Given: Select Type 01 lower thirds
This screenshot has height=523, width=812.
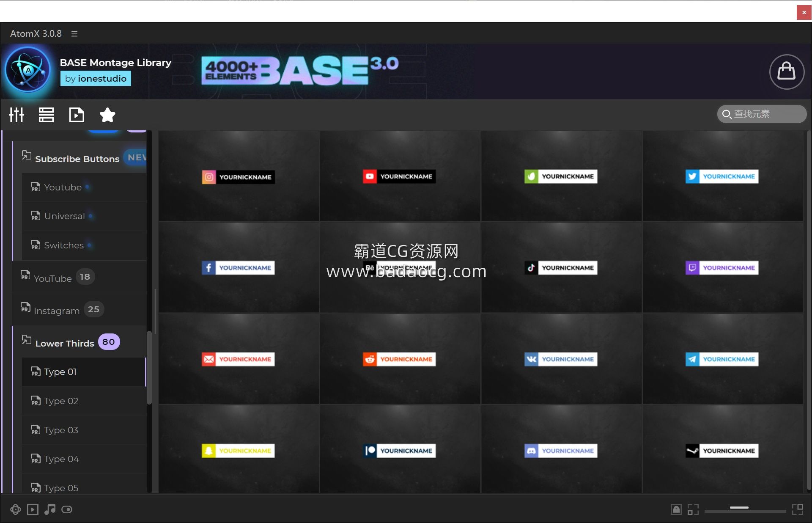Looking at the screenshot, I should [x=84, y=372].
